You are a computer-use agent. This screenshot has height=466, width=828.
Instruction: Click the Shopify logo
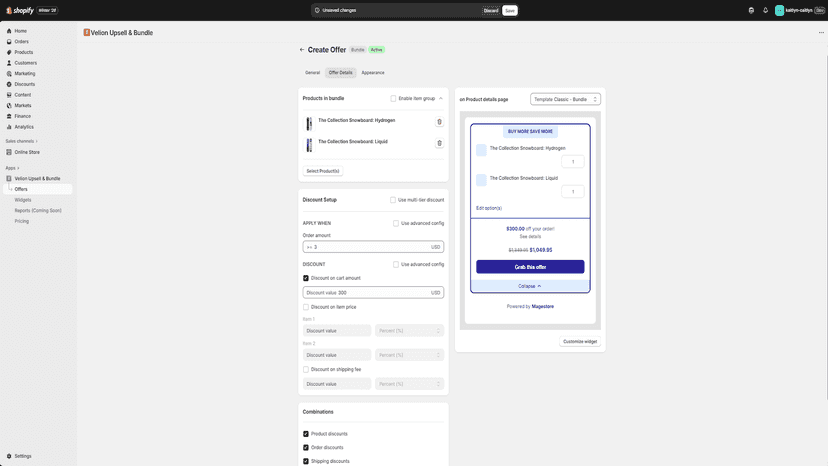point(20,10)
